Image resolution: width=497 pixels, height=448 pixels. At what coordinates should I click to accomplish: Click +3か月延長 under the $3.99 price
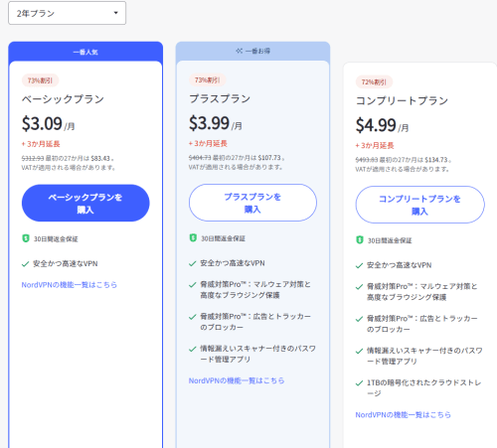[x=208, y=143]
